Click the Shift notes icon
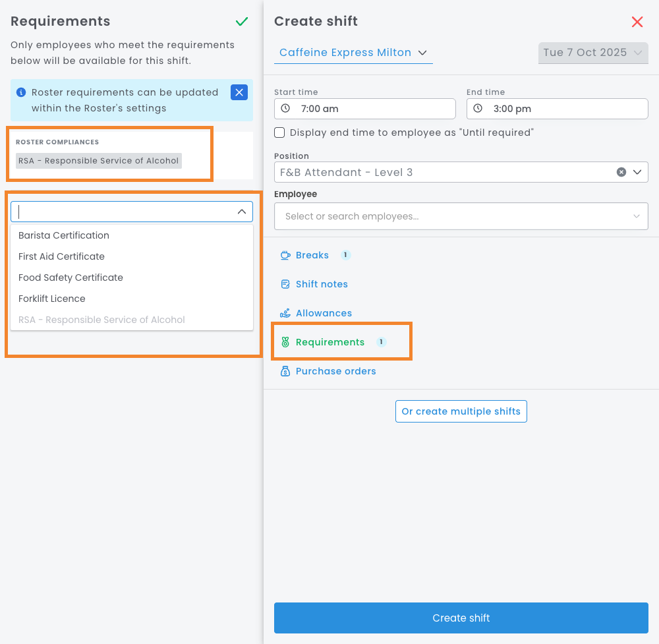This screenshot has height=644, width=659. [285, 284]
